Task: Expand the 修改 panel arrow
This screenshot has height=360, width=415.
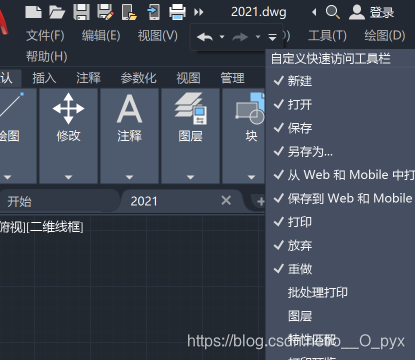Action: click(x=68, y=177)
